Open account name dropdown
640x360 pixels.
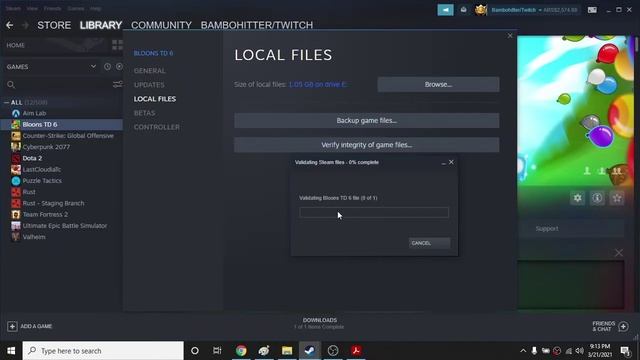point(517,10)
